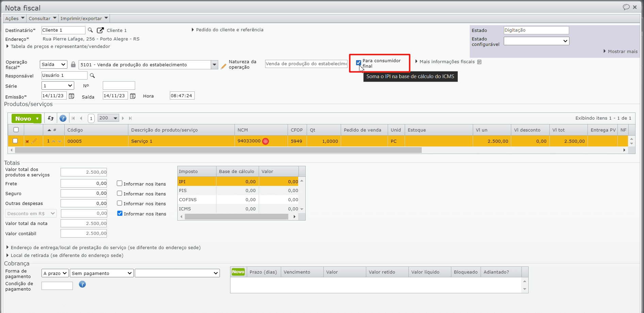This screenshot has width=644, height=313.
Task: Open the notes icon next to Mais informações fiscais
Action: pos(479,62)
